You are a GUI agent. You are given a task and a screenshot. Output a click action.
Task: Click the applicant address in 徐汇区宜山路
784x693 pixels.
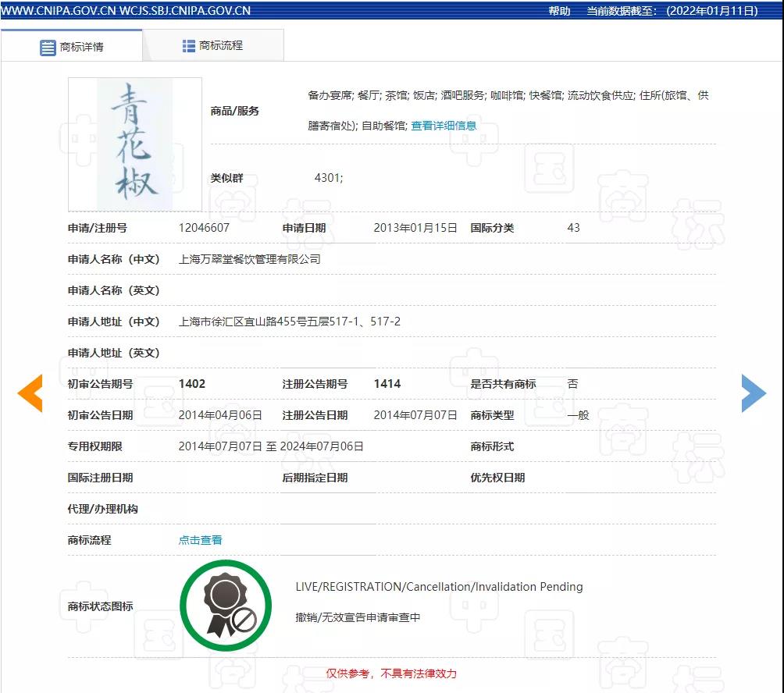[290, 322]
